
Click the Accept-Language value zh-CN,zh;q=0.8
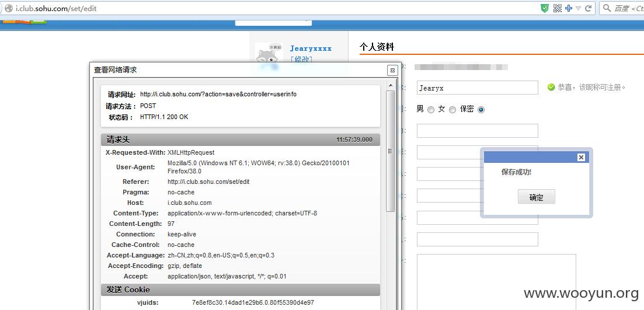point(221,255)
